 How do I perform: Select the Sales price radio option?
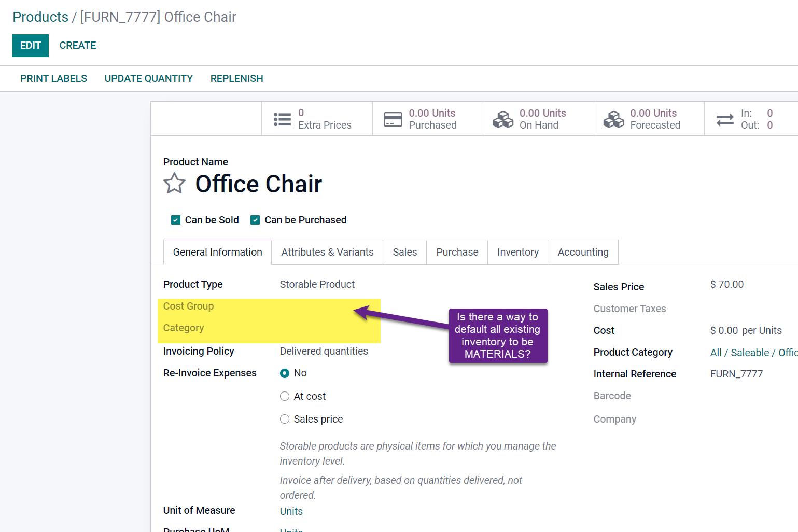[285, 419]
